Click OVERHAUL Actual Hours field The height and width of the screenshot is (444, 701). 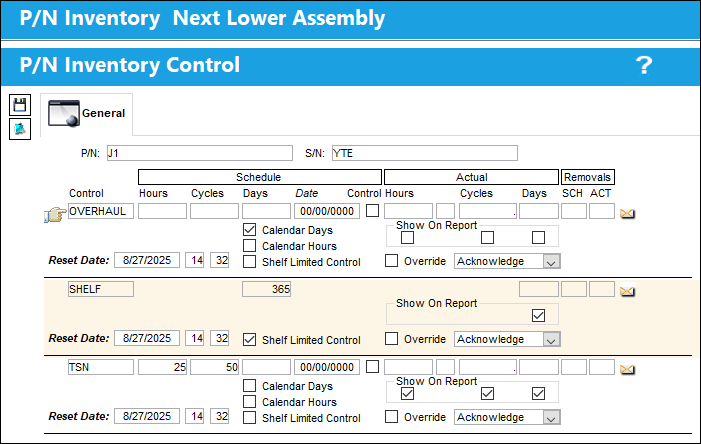coord(408,211)
